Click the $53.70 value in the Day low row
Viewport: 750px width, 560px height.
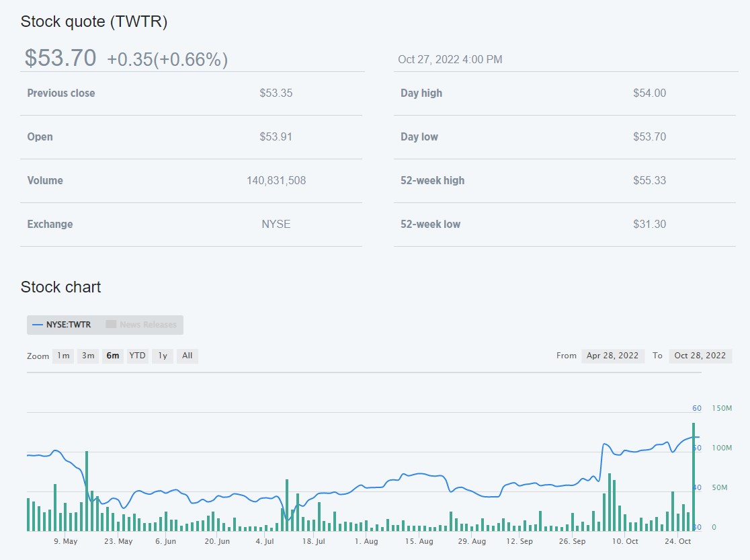point(650,137)
